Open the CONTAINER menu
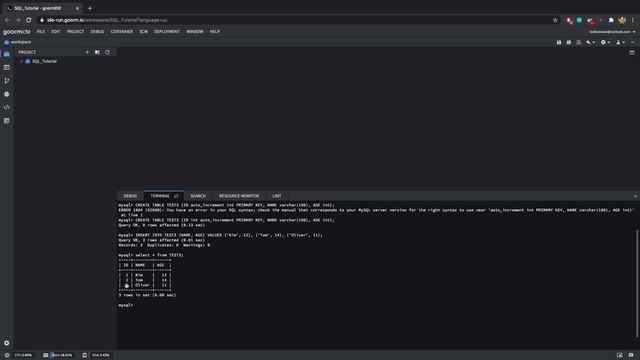Viewport: 640px width, 360px height. coord(122,31)
